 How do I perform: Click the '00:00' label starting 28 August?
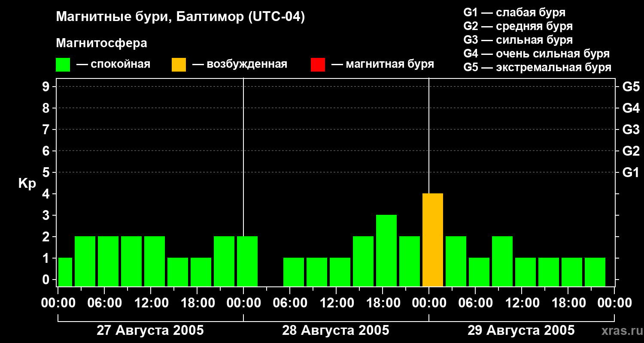click(x=243, y=303)
